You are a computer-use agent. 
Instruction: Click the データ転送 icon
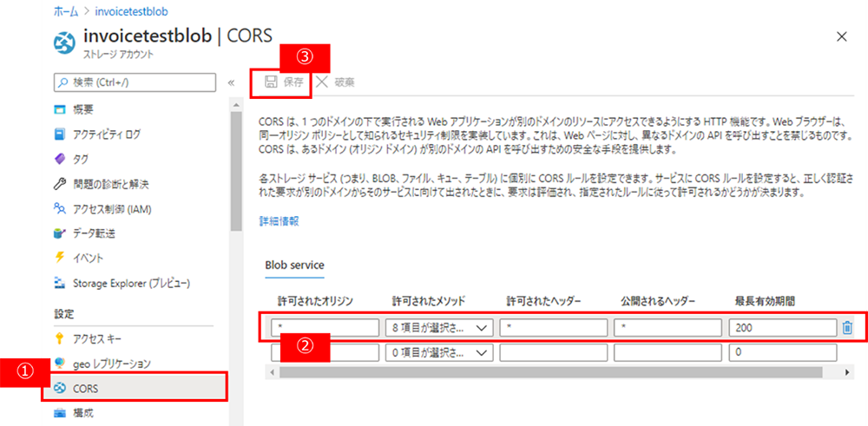point(60,233)
